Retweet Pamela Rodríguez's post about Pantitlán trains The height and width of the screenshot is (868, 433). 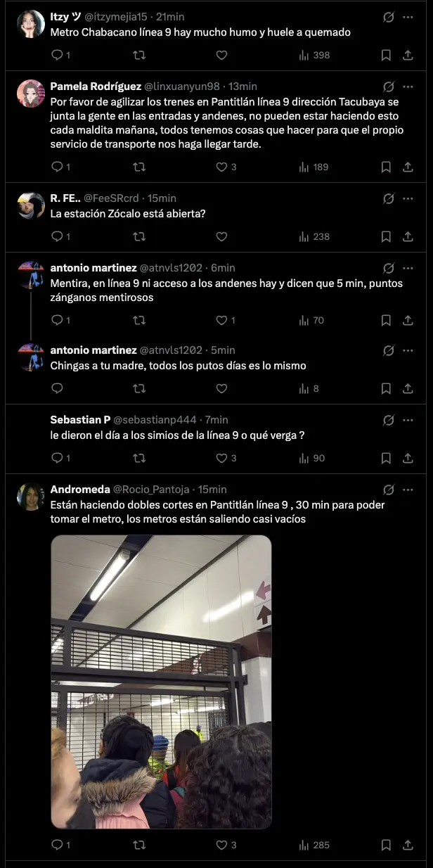(x=139, y=167)
